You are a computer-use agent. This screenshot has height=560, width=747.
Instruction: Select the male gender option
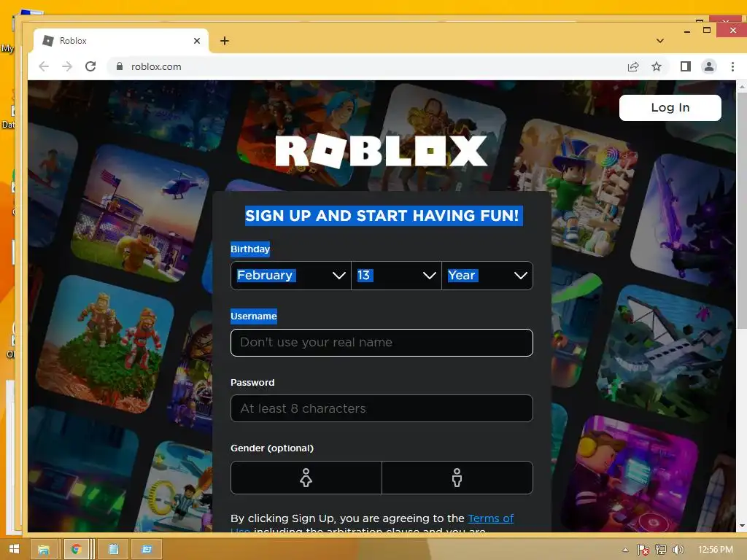457,478
